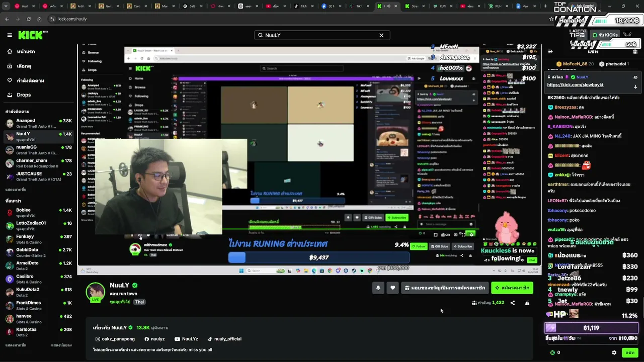Click the gift subscriptions button
This screenshot has height=362, width=644.
pyautogui.click(x=445, y=288)
